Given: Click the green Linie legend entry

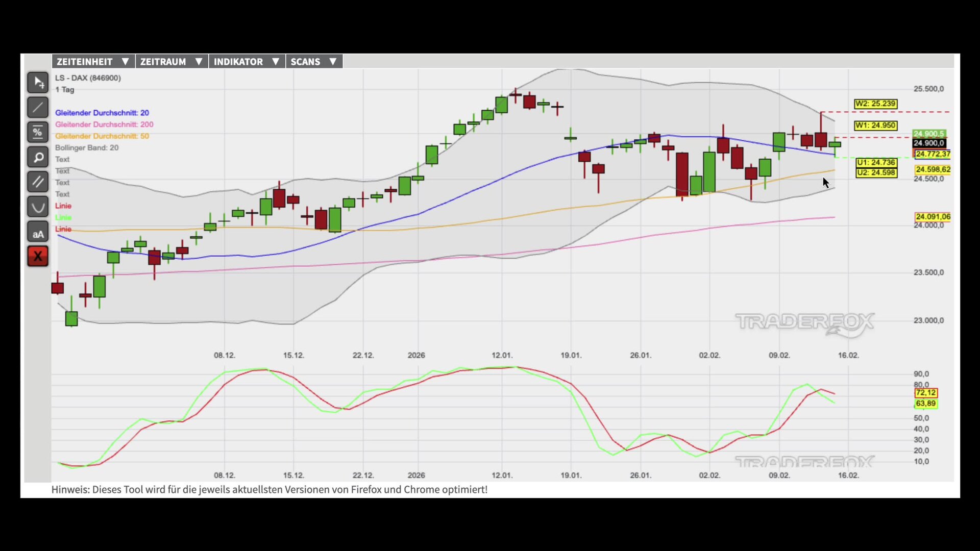Looking at the screenshot, I should (x=63, y=217).
